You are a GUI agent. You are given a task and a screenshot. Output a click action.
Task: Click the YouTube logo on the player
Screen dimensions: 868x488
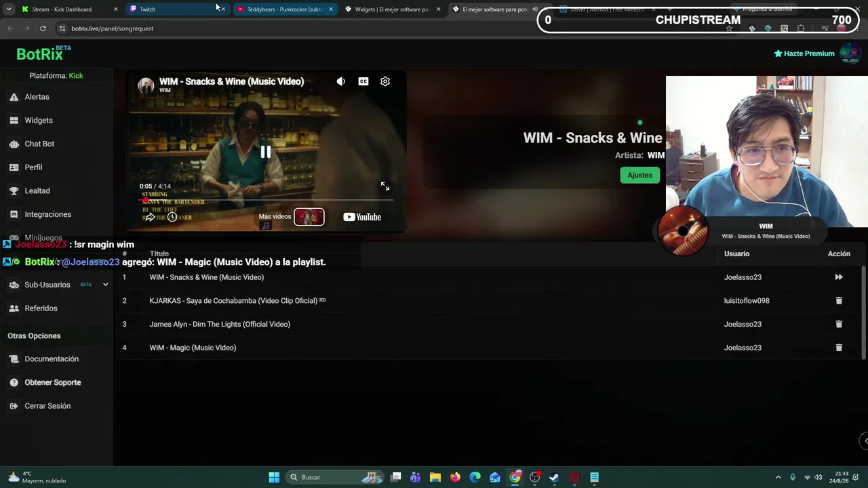pos(362,217)
